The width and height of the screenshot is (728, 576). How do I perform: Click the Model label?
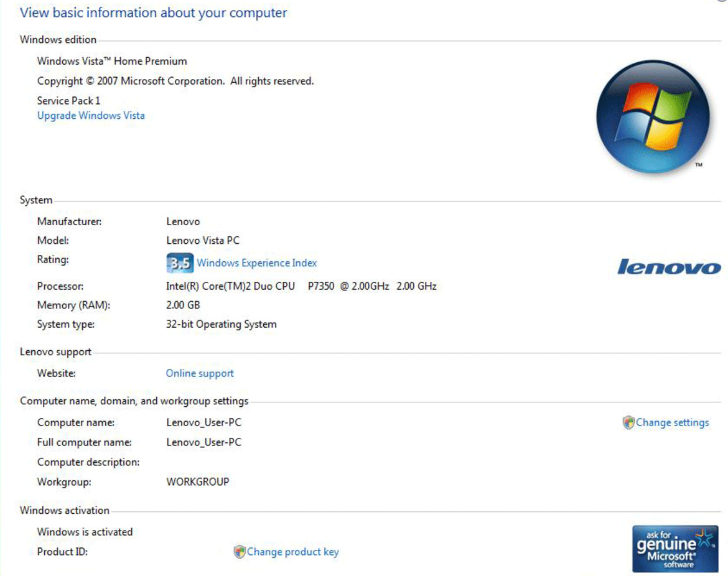[x=53, y=241]
